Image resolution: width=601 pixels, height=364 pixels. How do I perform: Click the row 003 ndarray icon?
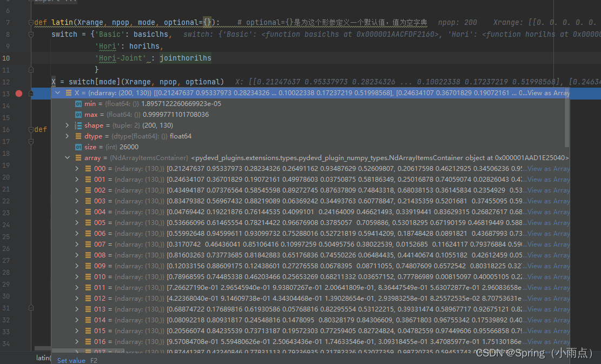pyautogui.click(x=88, y=201)
